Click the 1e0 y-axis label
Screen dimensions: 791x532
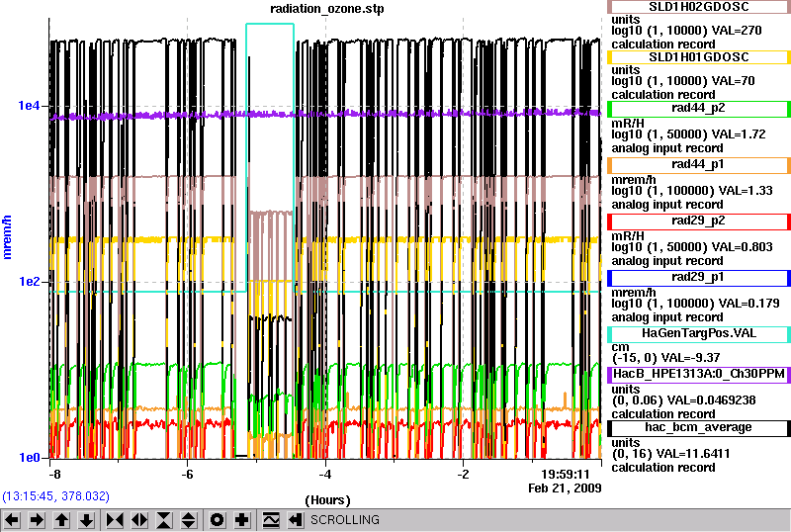[29, 458]
